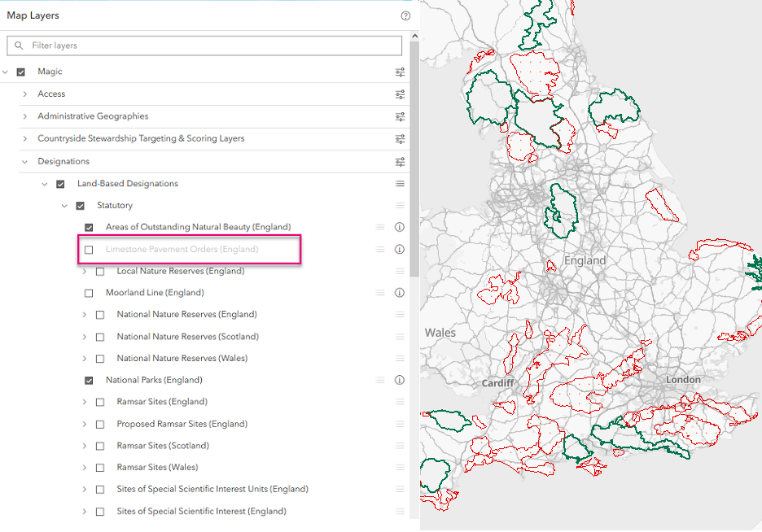Open the Map Layers help icon
Screen dimensions: 762x532
tap(405, 15)
